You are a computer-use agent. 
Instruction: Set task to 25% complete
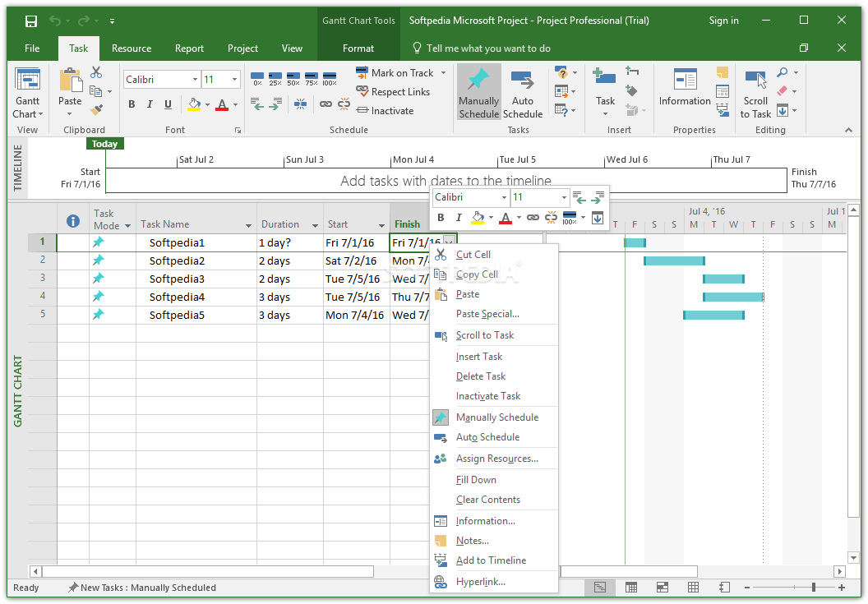coord(275,79)
